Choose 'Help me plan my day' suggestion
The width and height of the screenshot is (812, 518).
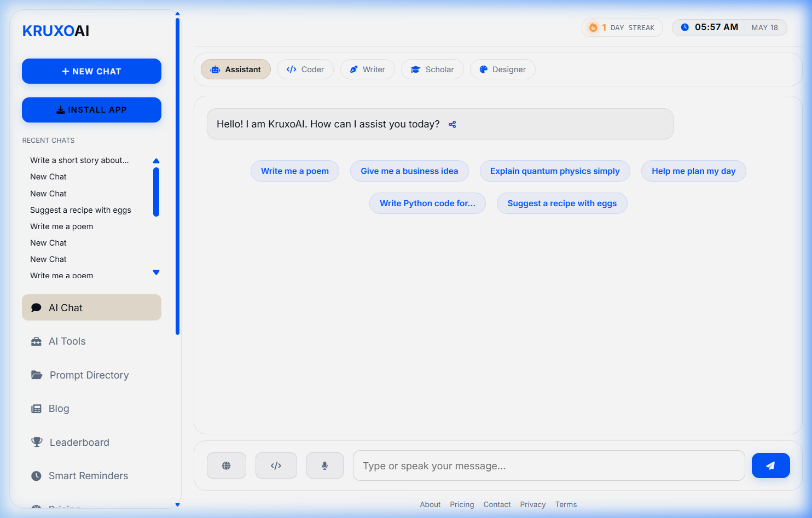tap(693, 171)
